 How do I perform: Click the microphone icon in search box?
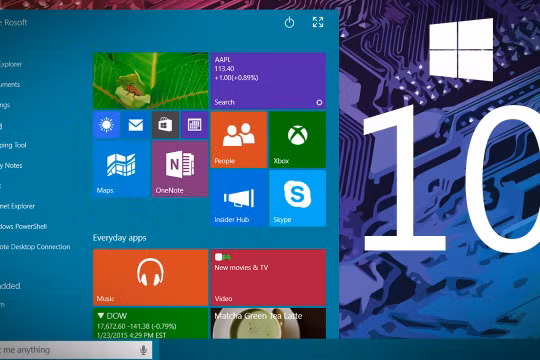[143, 350]
